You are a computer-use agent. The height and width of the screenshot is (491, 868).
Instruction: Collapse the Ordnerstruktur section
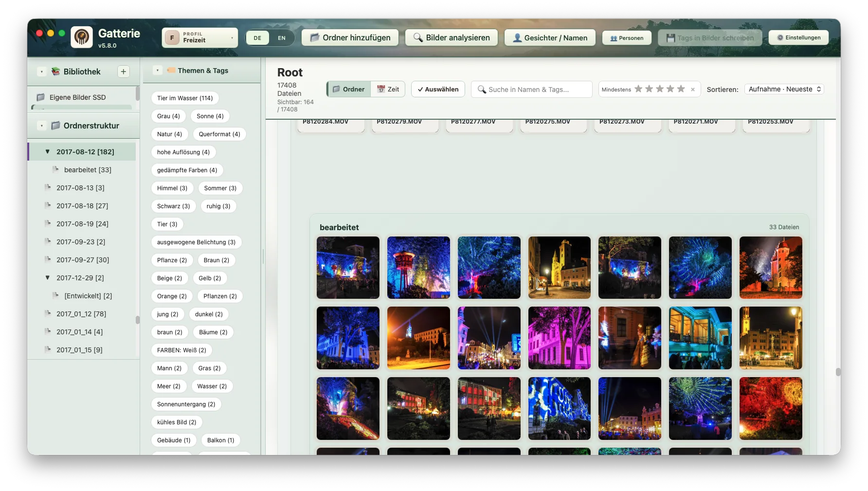pos(42,126)
